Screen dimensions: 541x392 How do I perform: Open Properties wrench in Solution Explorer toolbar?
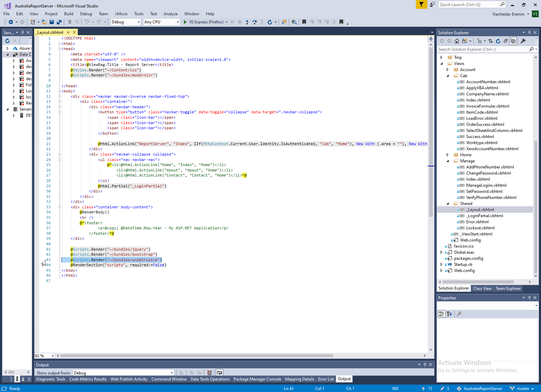point(523,41)
